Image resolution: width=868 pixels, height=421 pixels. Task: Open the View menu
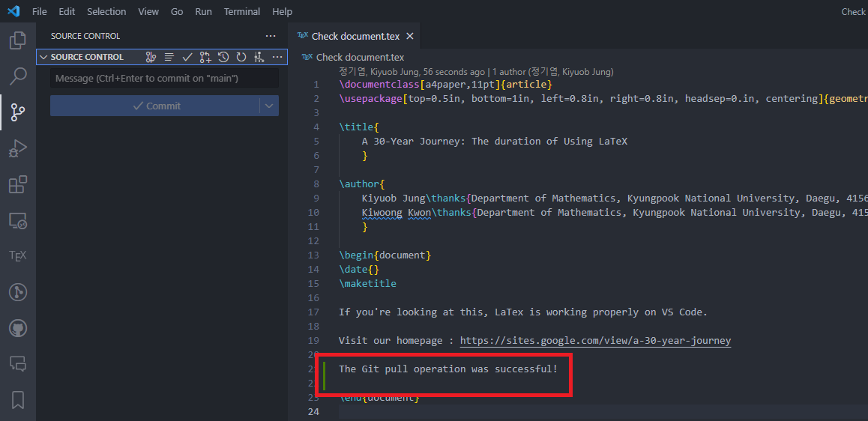click(148, 12)
